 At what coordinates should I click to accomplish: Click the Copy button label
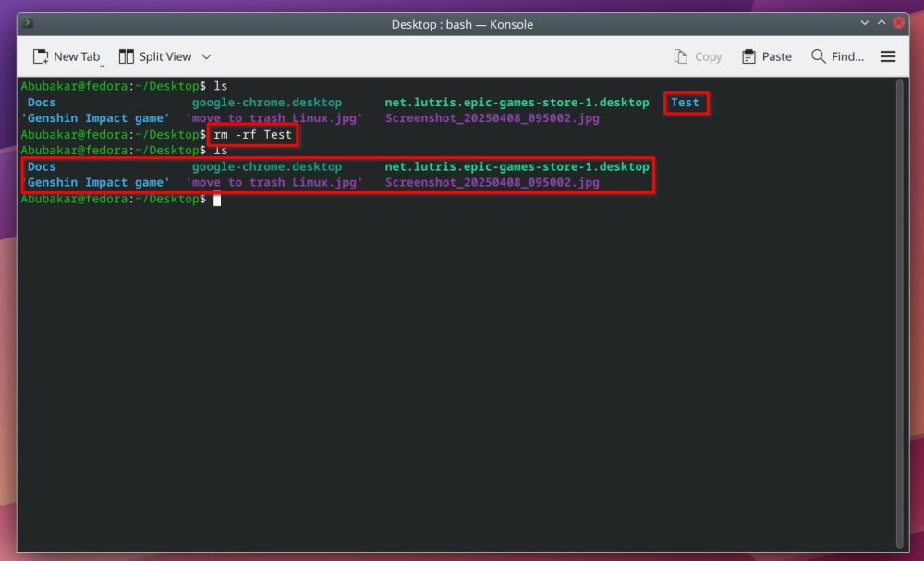[707, 56]
